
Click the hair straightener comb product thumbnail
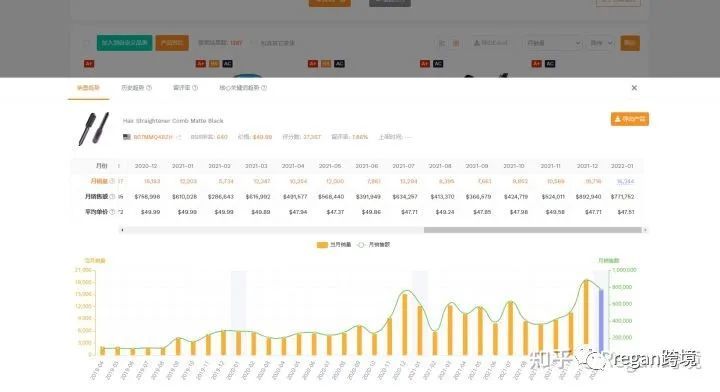coord(94,129)
